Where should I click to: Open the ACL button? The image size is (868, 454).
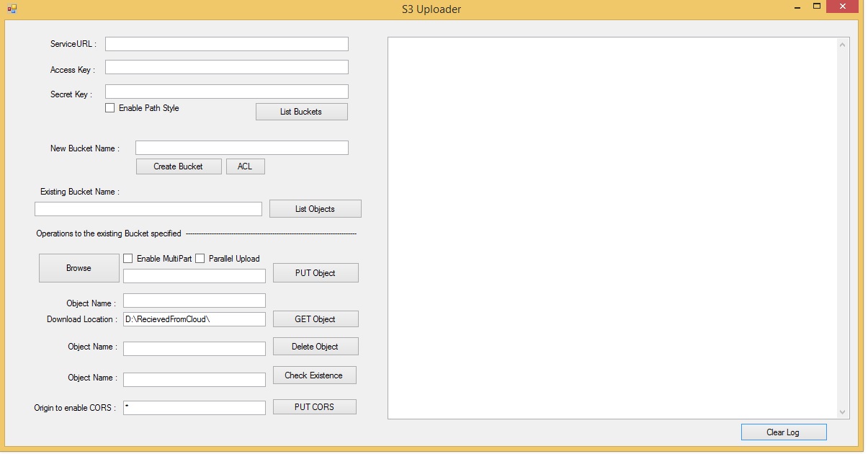(x=245, y=166)
